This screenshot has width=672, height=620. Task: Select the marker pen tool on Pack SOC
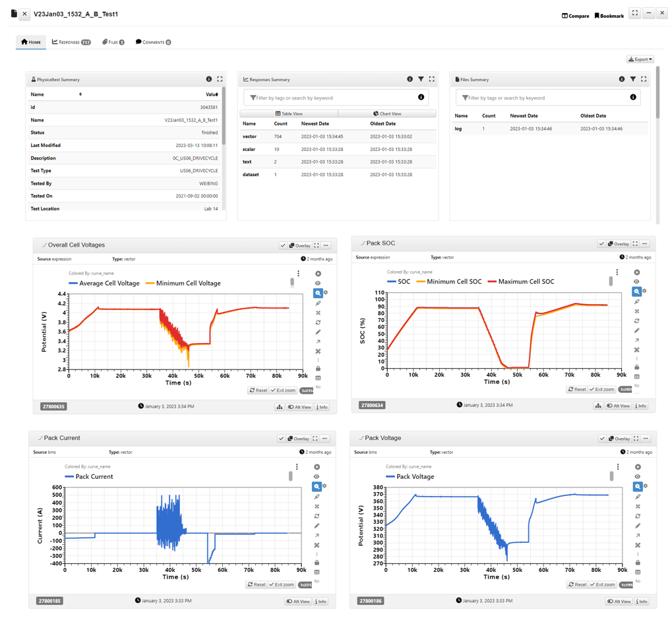[637, 301]
